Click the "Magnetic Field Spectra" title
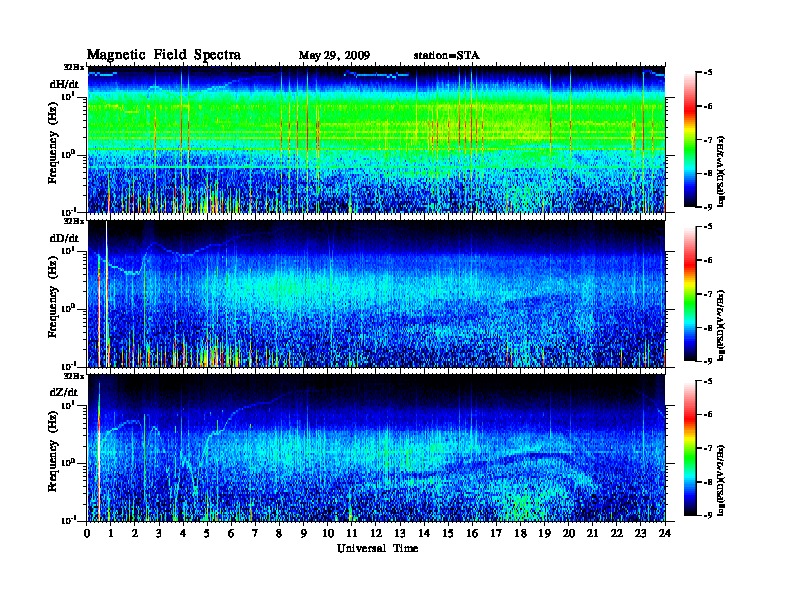The image size is (792, 612). tap(164, 55)
